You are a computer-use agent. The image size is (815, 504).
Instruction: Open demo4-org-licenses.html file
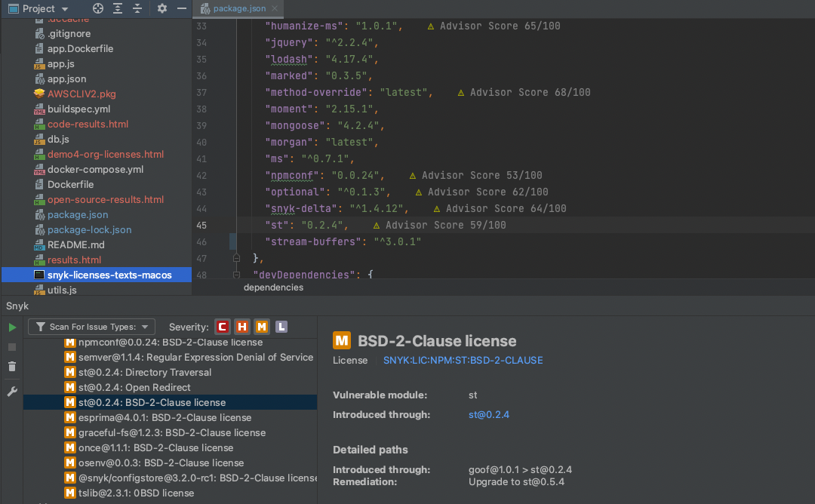pos(106,155)
